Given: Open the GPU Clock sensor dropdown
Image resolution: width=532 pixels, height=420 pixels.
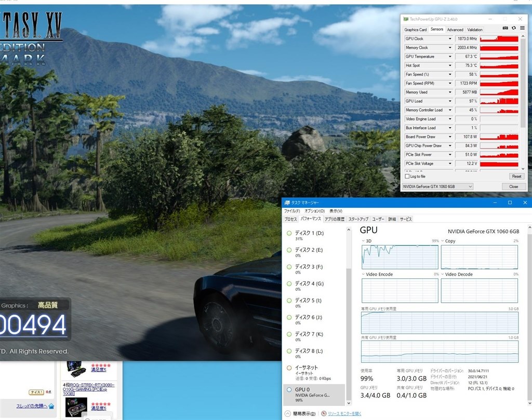Looking at the screenshot, I should [x=450, y=38].
